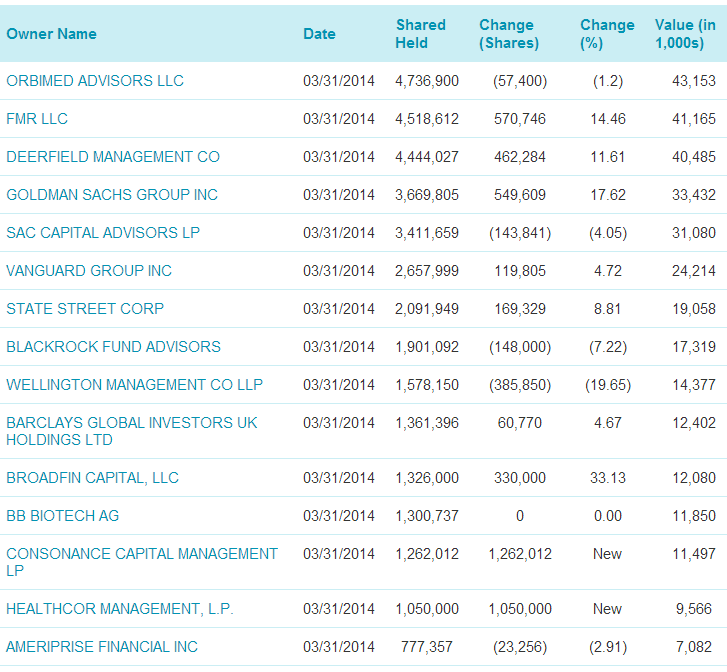This screenshot has width=727, height=672.
Task: Sort by Shared Held column header
Action: point(420,34)
